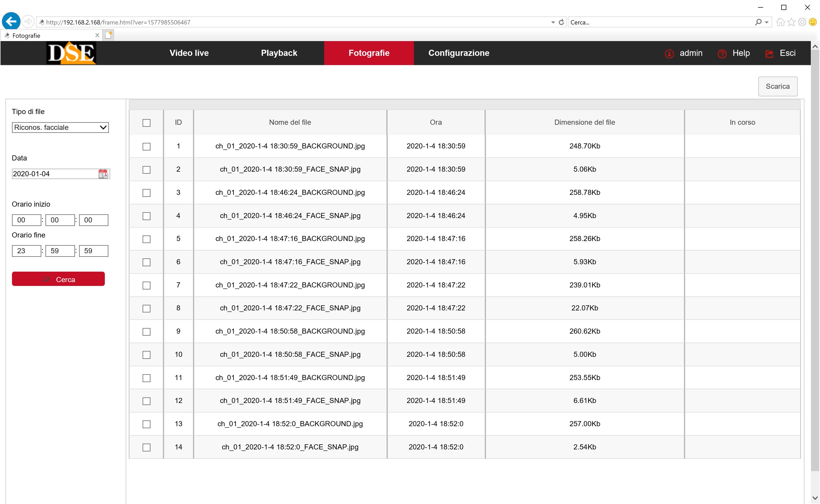Switch to the Playback tab

click(x=279, y=53)
